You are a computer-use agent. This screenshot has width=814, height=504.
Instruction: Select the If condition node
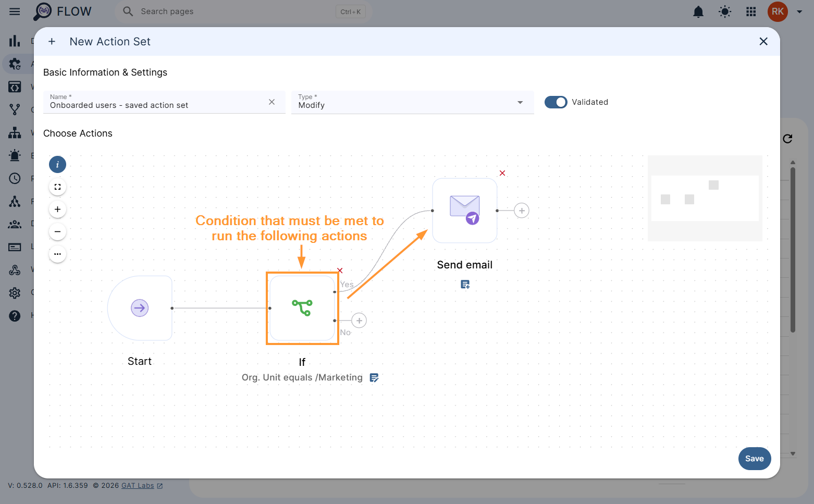(x=302, y=308)
